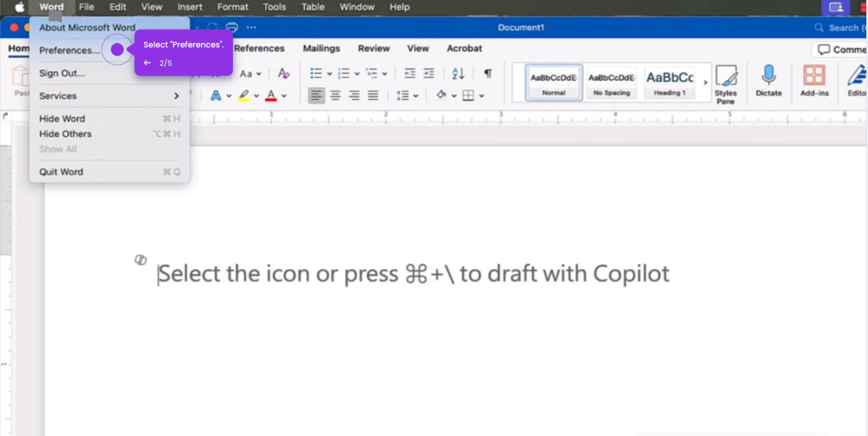Apply a bulleted list

(x=316, y=73)
